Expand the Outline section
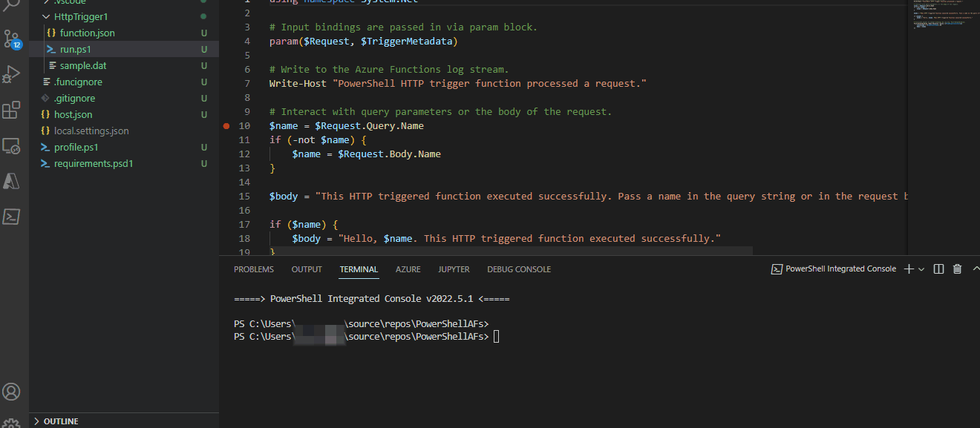This screenshot has width=980, height=428. [124, 421]
